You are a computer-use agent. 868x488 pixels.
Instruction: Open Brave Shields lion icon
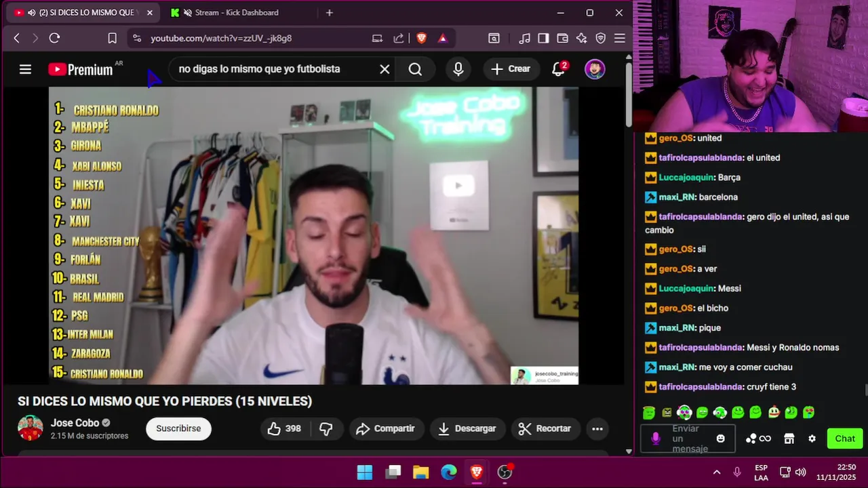pyautogui.click(x=421, y=39)
